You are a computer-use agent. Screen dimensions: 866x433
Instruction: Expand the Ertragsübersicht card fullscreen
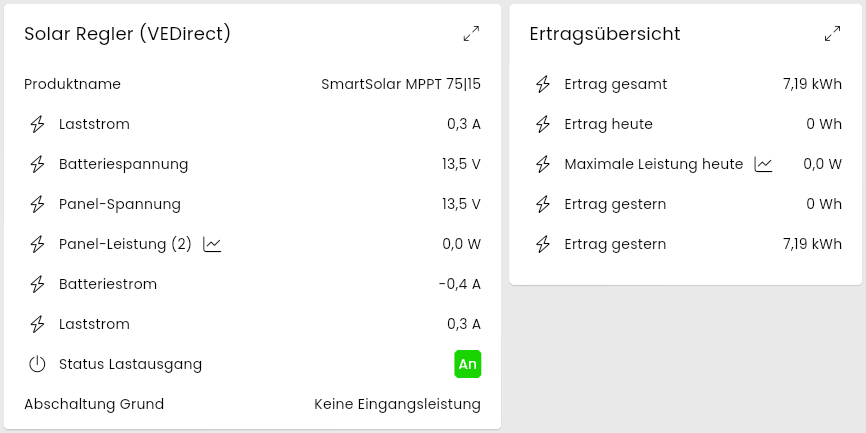coord(832,34)
